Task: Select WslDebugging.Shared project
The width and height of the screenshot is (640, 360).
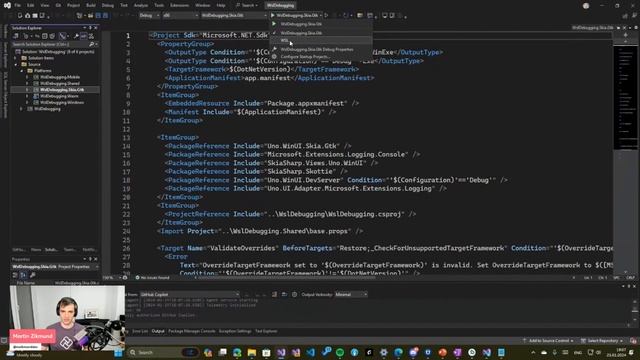Action: pos(60,83)
